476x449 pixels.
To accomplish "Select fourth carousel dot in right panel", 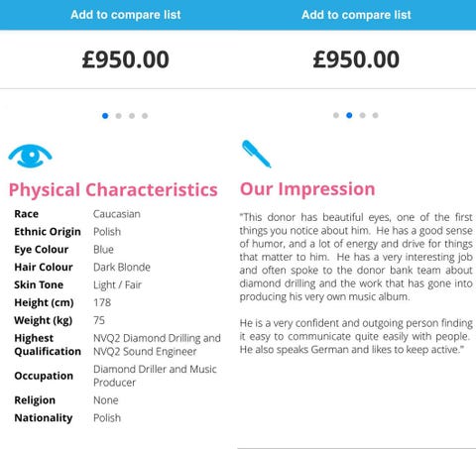I will [375, 115].
